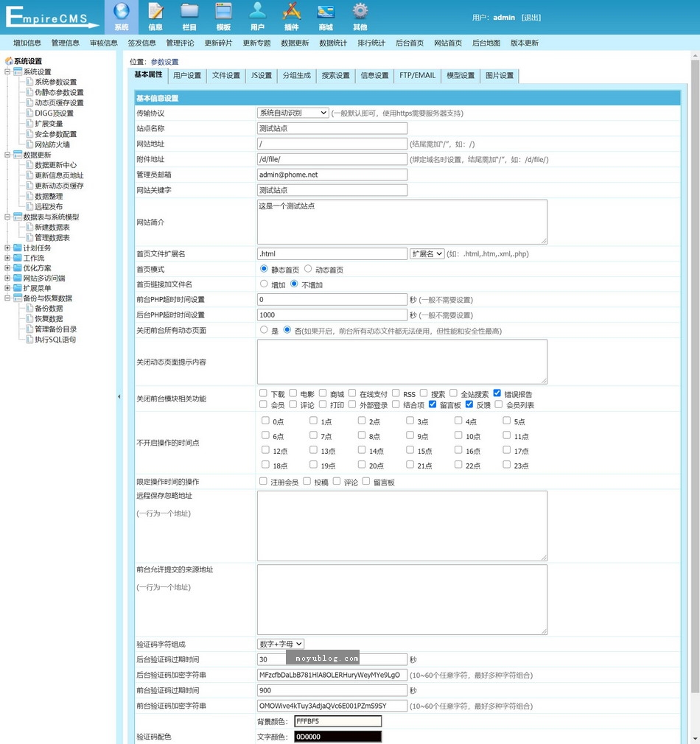Open the 插件 tools icon in top navigation
The height and width of the screenshot is (744, 700).
[291, 11]
